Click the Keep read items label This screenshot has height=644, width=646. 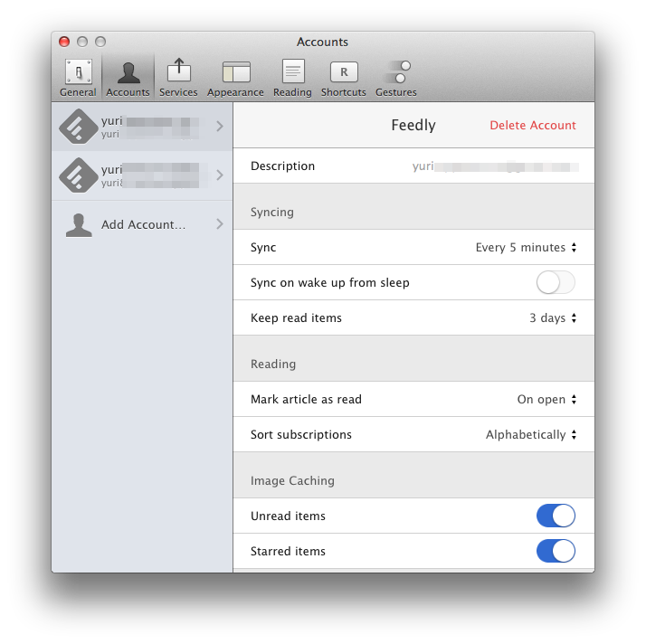(296, 317)
